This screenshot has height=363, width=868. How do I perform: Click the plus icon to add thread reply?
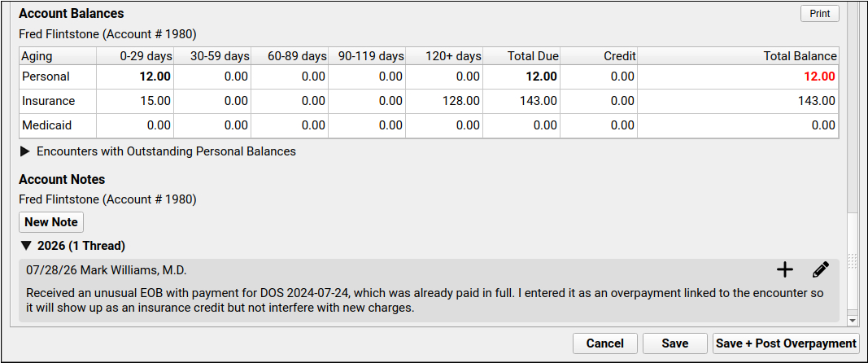[x=785, y=270]
